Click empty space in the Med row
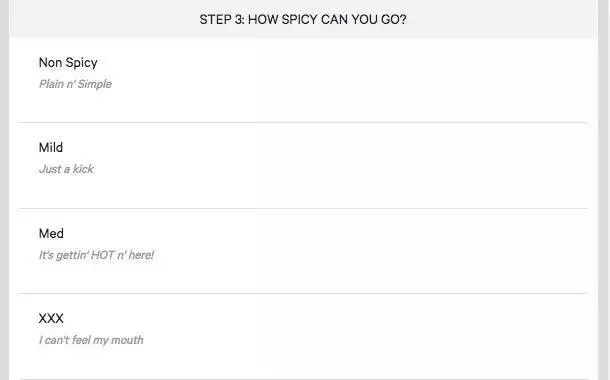 pyautogui.click(x=350, y=251)
